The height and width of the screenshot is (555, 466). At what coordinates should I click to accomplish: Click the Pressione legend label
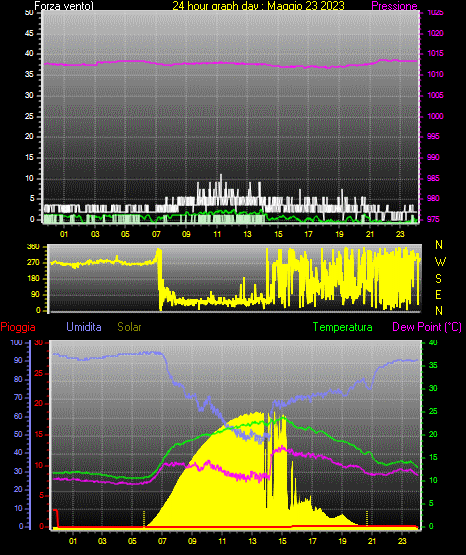(x=394, y=6)
